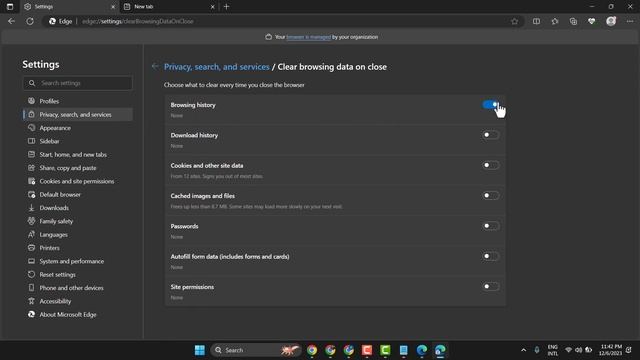The width and height of the screenshot is (640, 360).
Task: Open tab actions menu icon top-left
Action: click(10, 7)
